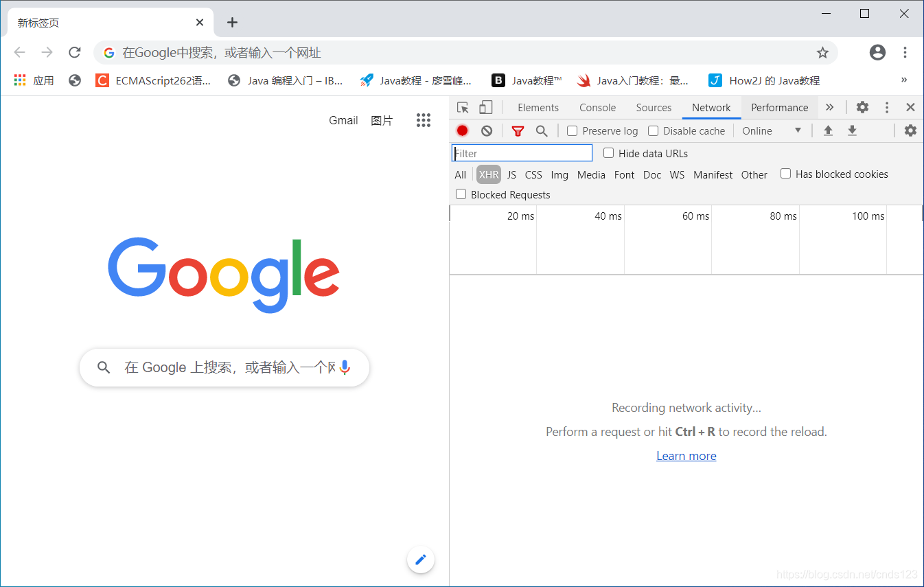Select the JS request type filter

(511, 174)
